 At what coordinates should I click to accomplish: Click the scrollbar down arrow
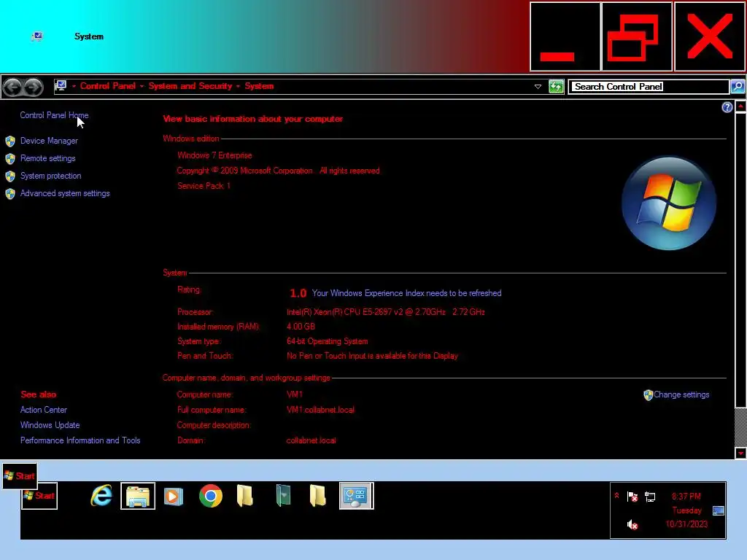pos(740,454)
